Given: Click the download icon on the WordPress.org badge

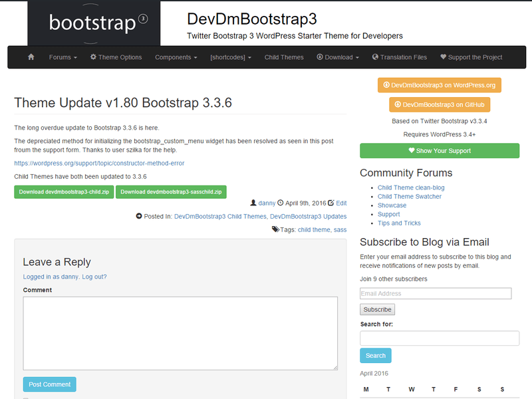Looking at the screenshot, I should click(x=387, y=85).
